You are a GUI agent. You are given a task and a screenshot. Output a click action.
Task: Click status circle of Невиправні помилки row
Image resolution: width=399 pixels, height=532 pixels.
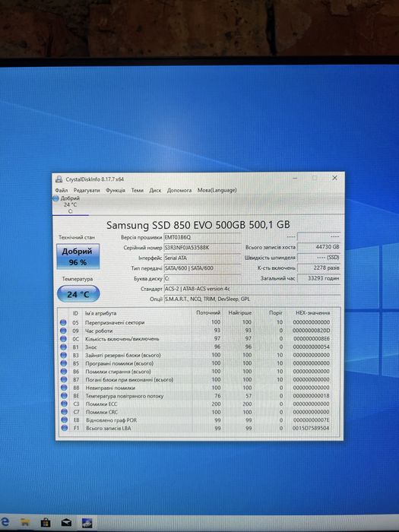coord(63,388)
